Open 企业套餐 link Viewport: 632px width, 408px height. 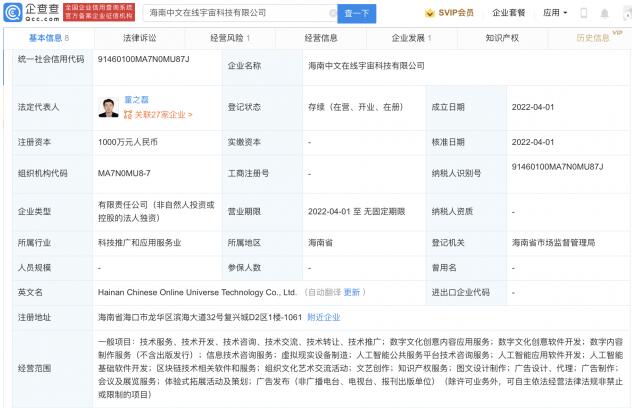(x=509, y=13)
